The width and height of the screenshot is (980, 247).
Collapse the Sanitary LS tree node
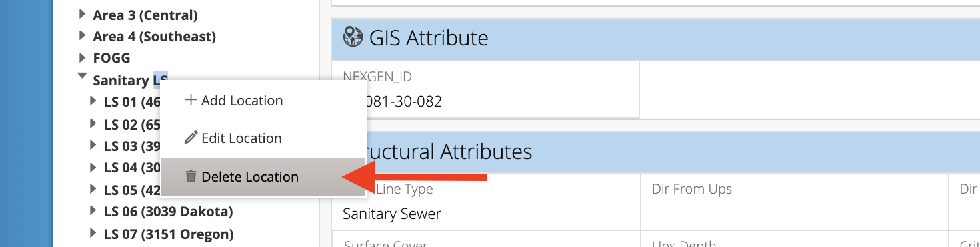82,77
